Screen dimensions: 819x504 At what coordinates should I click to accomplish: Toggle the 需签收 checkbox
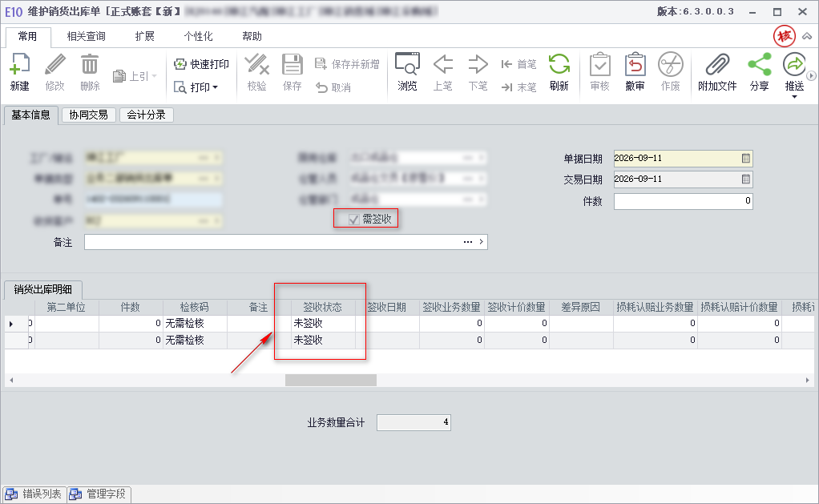coord(353,220)
